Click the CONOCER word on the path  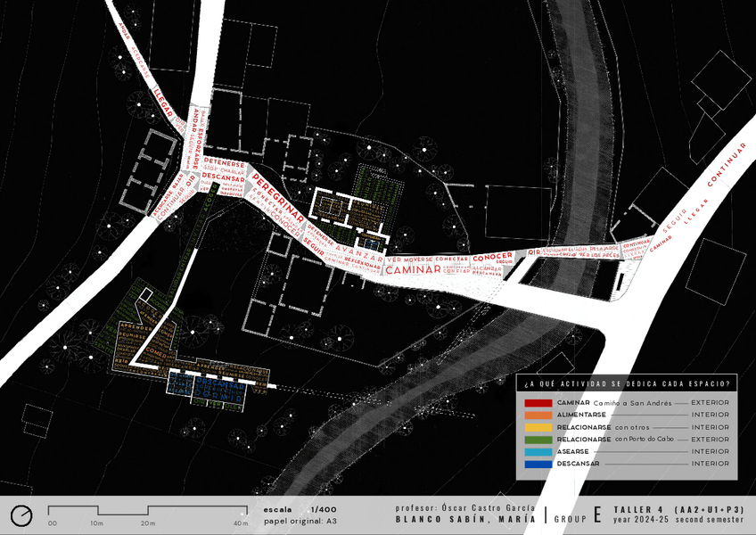[492, 258]
